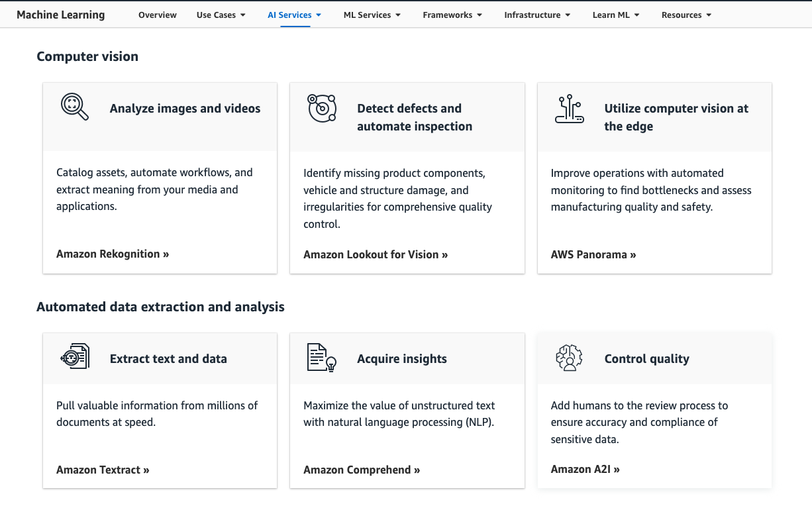Click the Analyze images and videos heading

pos(185,109)
